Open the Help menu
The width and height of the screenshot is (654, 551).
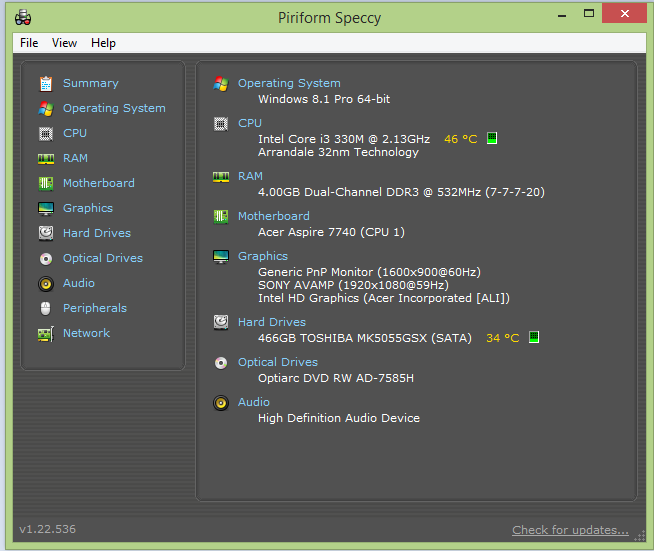point(103,43)
